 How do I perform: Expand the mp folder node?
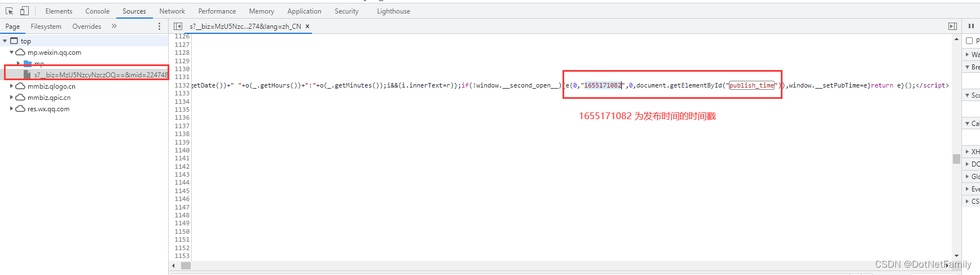(x=19, y=63)
